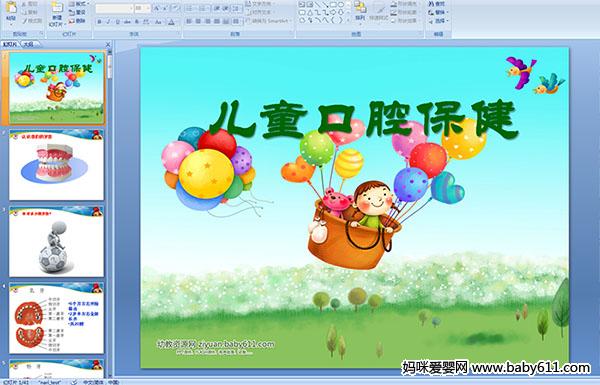Click the Arrange objects icon
This screenshot has width=600, height=385.
tap(360, 10)
